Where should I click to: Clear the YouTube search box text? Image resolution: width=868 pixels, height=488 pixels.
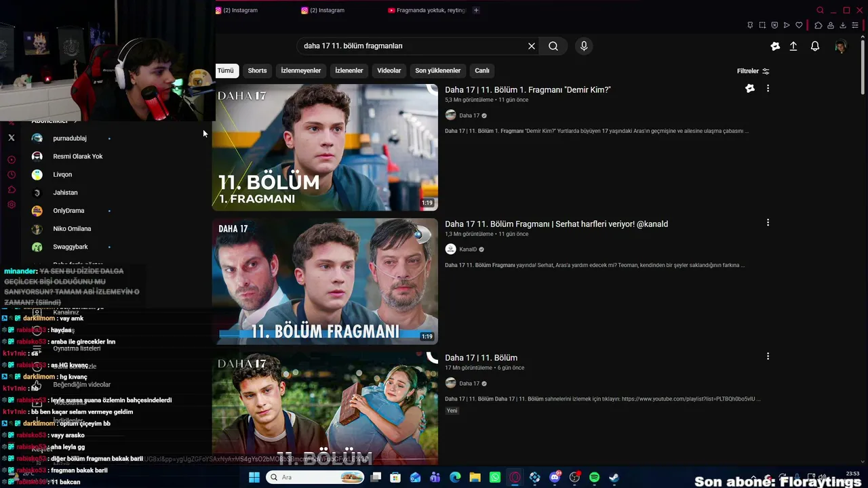coord(532,46)
